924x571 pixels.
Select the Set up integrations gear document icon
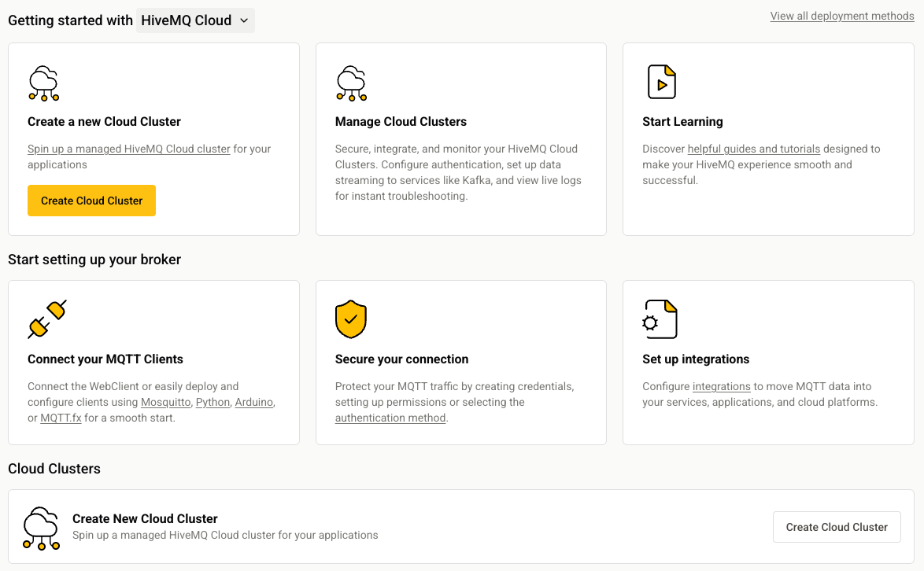click(660, 319)
